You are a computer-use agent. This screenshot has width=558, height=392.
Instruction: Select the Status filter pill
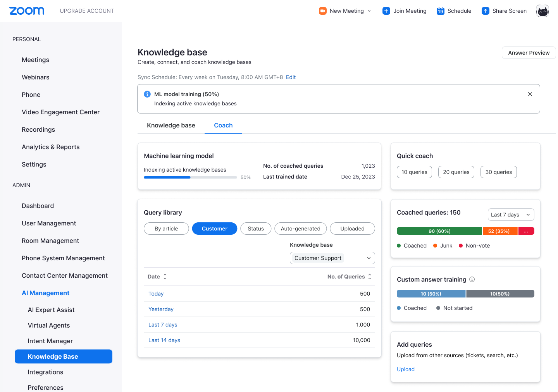pyautogui.click(x=256, y=229)
